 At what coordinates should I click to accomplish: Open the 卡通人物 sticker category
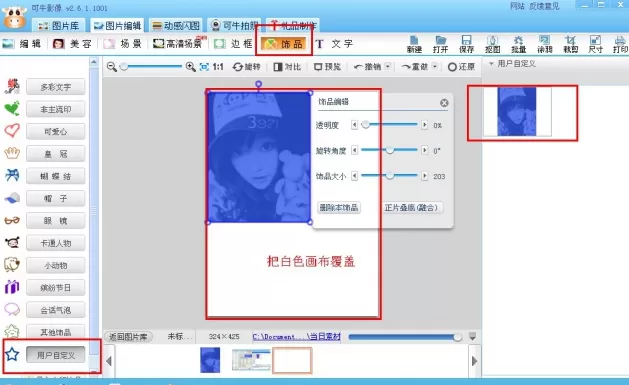(55, 243)
